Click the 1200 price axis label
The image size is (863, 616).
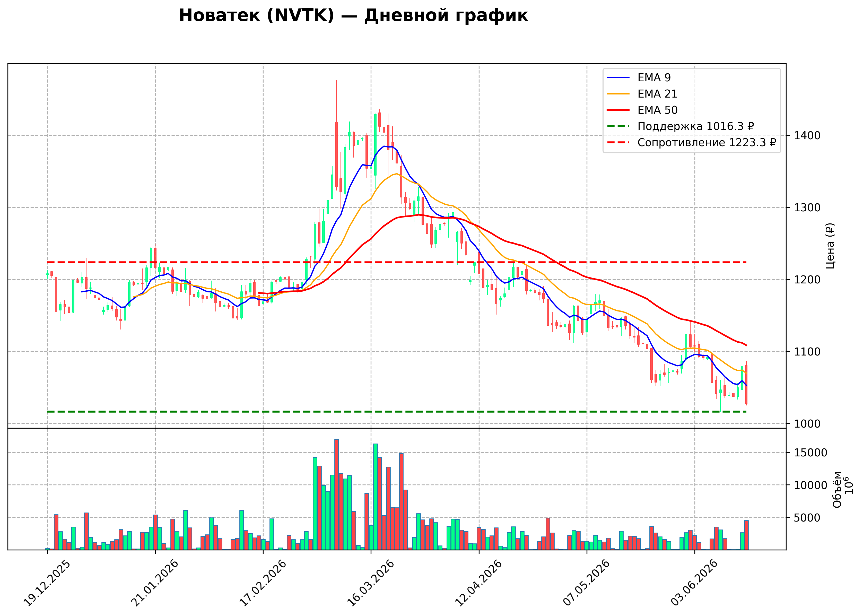[807, 280]
